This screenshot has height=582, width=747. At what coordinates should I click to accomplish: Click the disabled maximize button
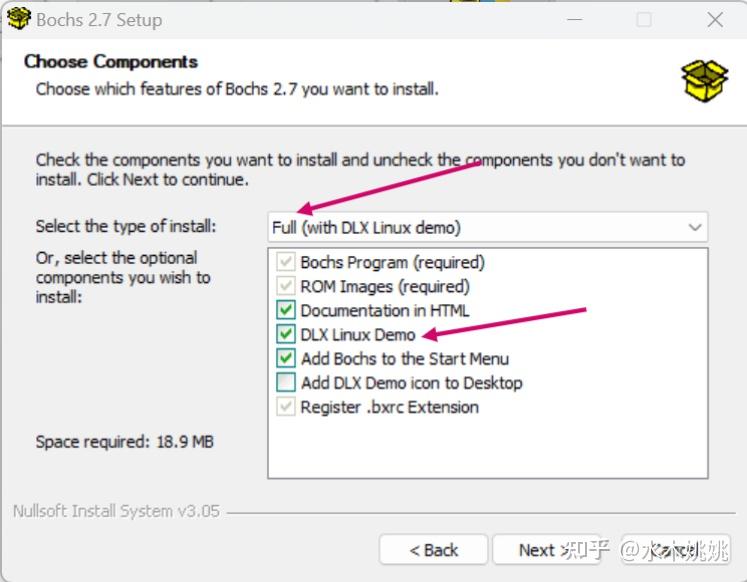tap(644, 20)
